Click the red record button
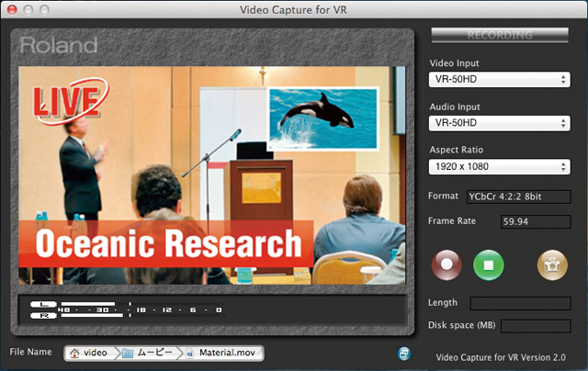The width and height of the screenshot is (588, 371). 449,265
